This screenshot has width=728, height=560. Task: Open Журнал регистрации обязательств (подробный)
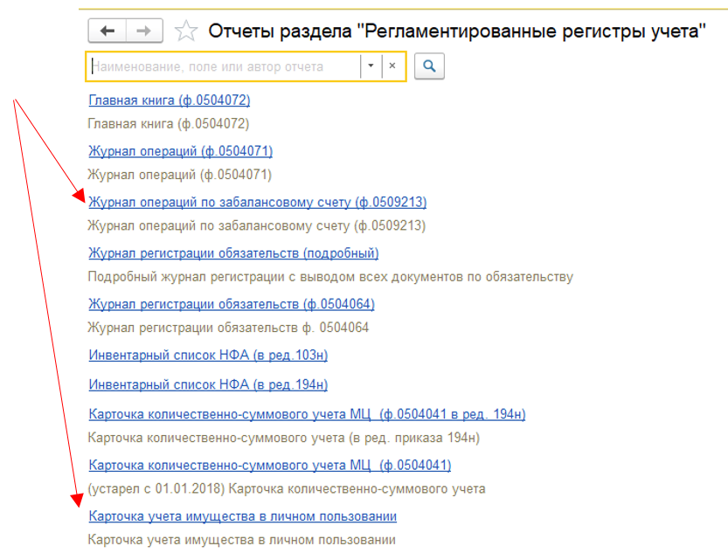pos(233,253)
